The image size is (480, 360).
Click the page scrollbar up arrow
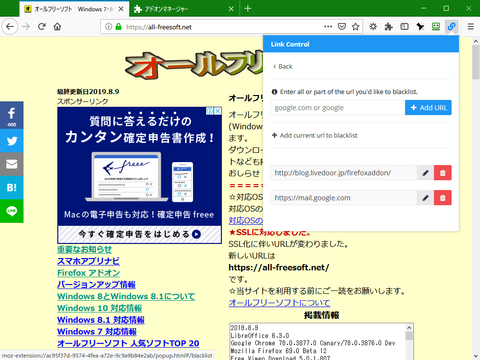point(476,41)
